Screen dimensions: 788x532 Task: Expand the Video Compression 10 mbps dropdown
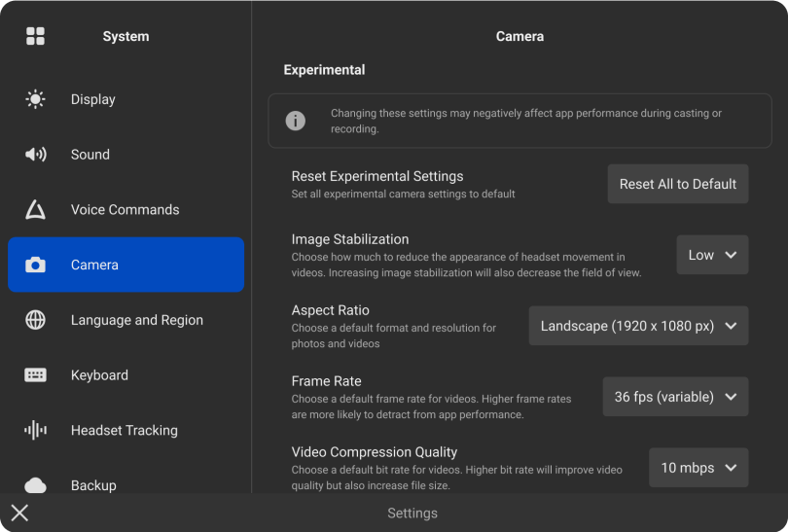click(698, 467)
